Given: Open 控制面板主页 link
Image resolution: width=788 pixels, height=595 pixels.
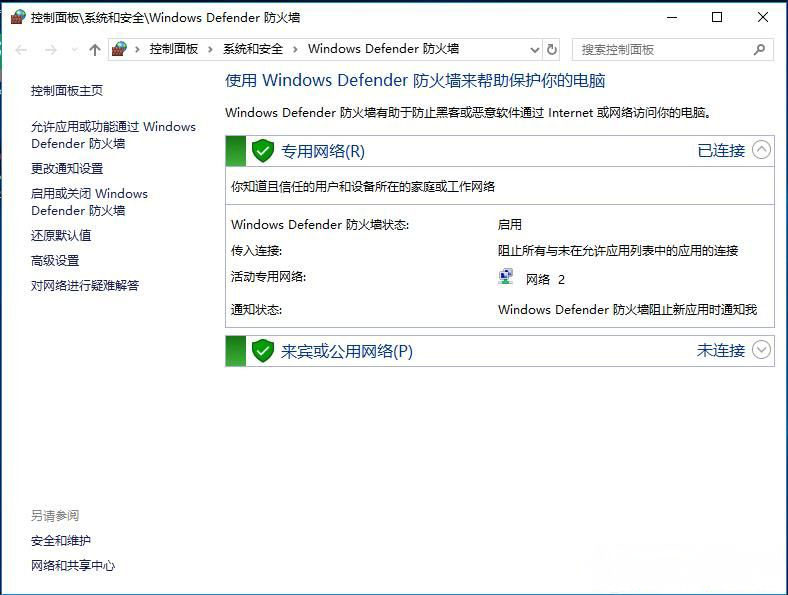Looking at the screenshot, I should [67, 90].
